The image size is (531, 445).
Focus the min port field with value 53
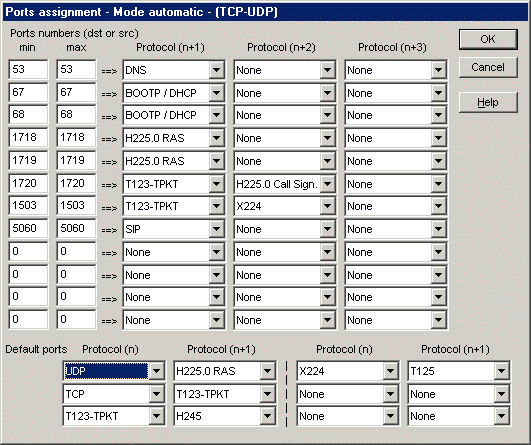coord(28,69)
